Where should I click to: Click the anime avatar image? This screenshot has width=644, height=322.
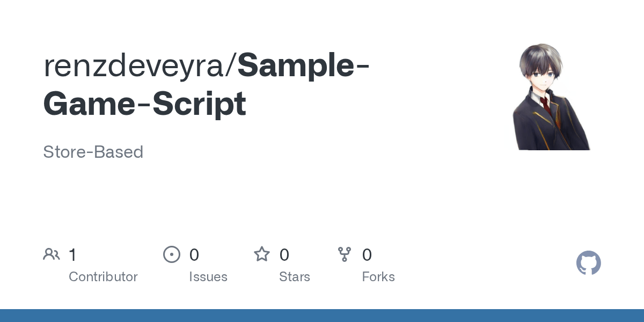click(550, 97)
